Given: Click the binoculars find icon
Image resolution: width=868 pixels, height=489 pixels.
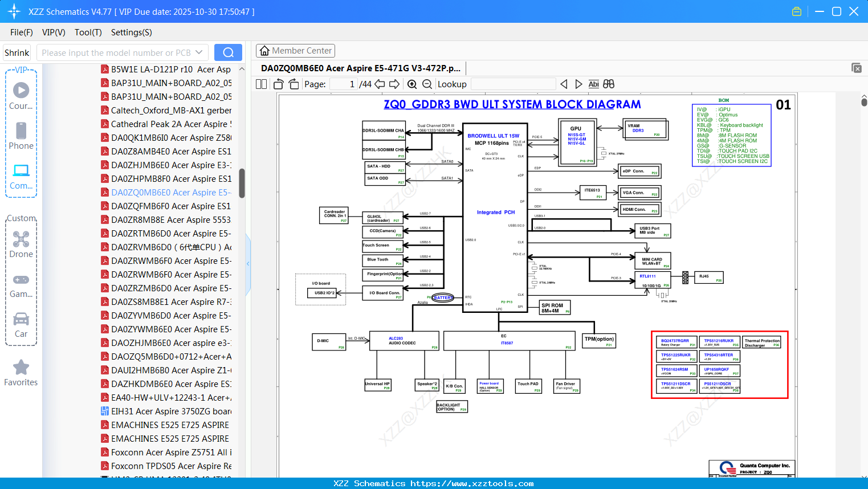Looking at the screenshot, I should tap(609, 84).
